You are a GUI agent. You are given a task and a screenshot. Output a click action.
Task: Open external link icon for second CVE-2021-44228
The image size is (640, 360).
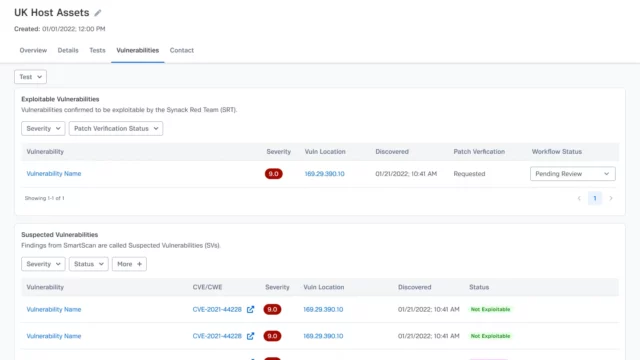pyautogui.click(x=250, y=336)
